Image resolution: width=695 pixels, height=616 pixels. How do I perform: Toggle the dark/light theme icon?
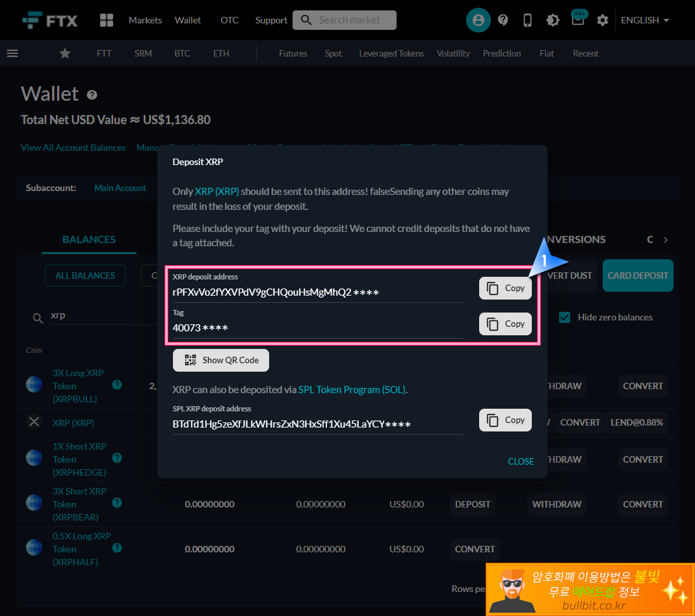point(553,20)
